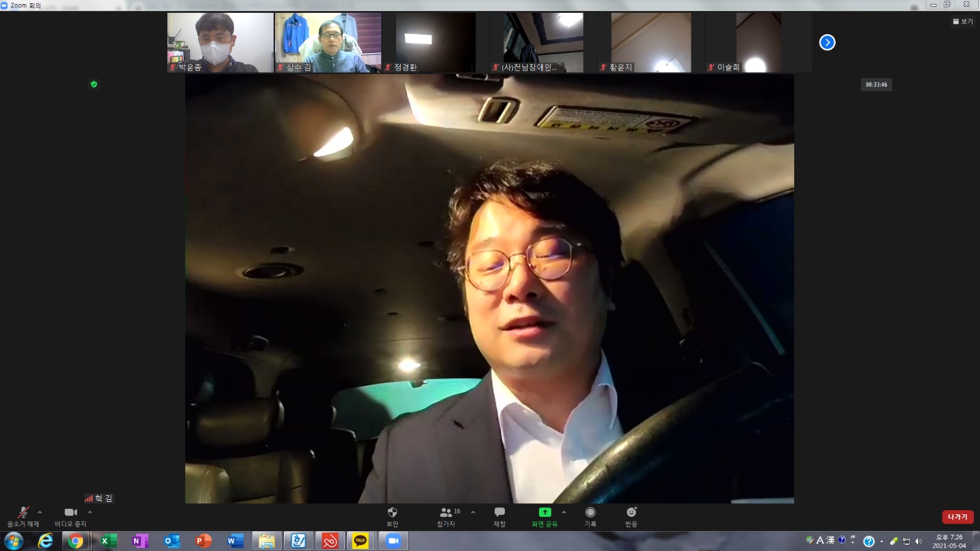The height and width of the screenshot is (551, 980).
Task: Select 이슬희 participant video thumbnail
Action: 758,42
